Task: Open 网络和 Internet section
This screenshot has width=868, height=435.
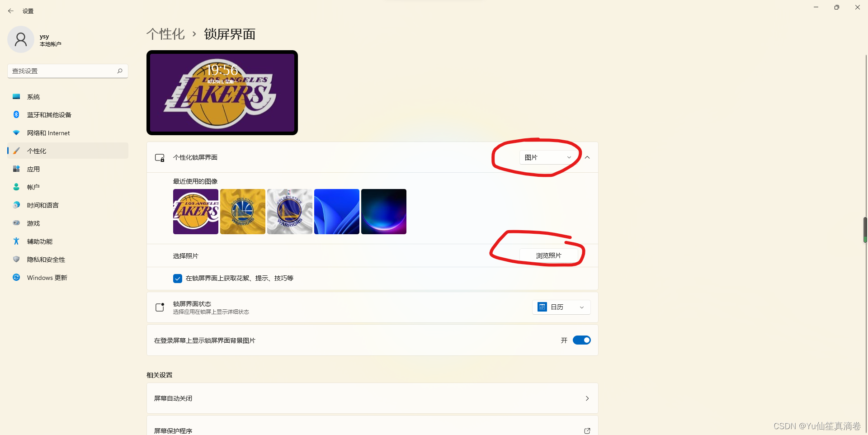Action: click(68, 133)
